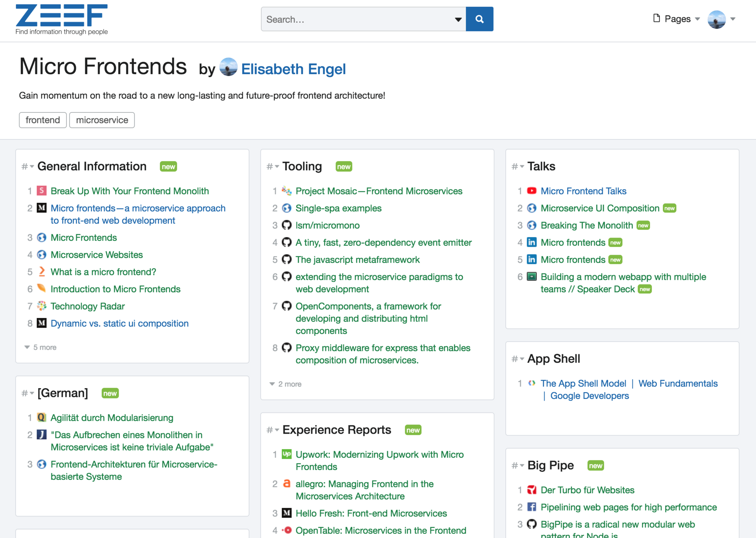Click GitHub icon beside lsm/micromono

point(287,225)
